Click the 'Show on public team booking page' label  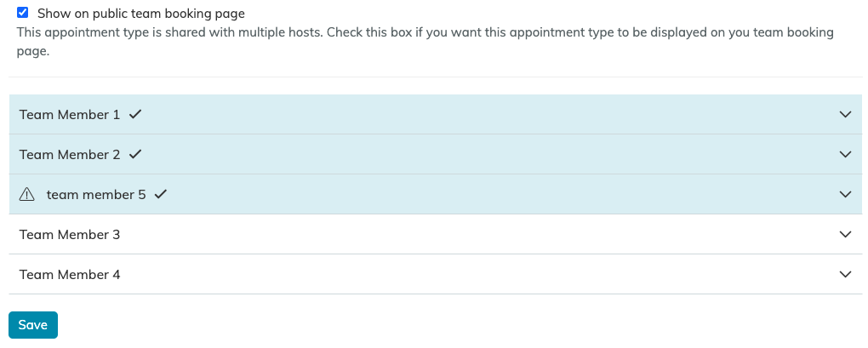[x=141, y=14]
